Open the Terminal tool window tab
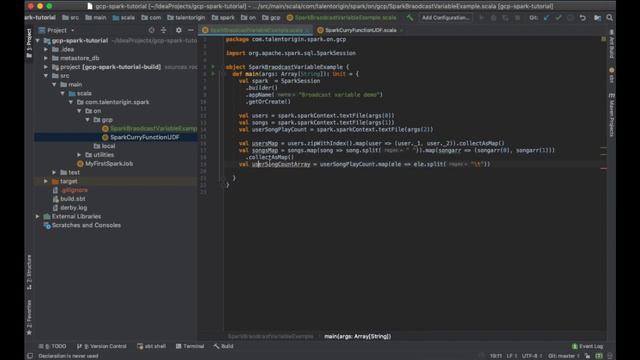 [190, 346]
